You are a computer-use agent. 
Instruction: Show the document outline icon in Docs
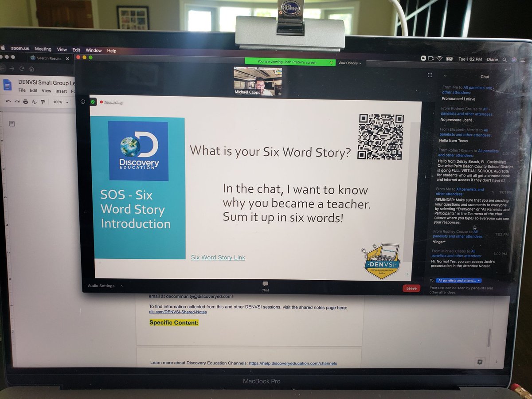tap(12, 123)
